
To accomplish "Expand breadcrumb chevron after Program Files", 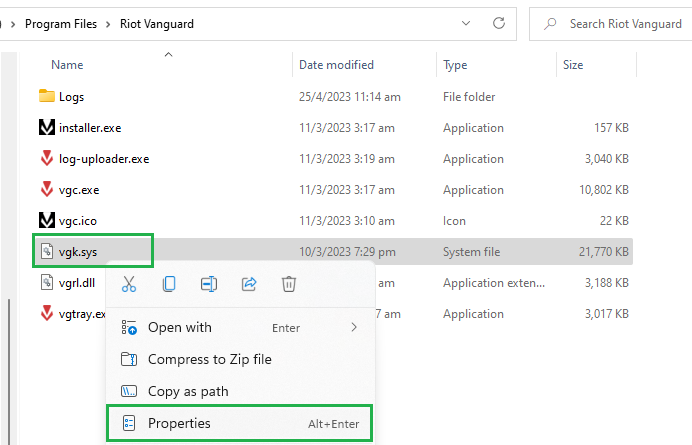I will point(108,24).
